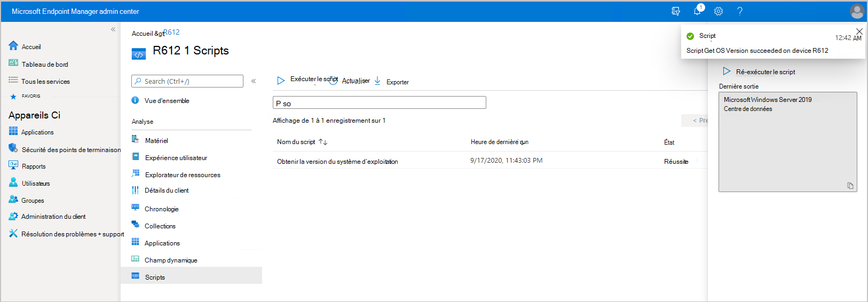
Task: Dismiss the Script notification toast
Action: tap(859, 31)
